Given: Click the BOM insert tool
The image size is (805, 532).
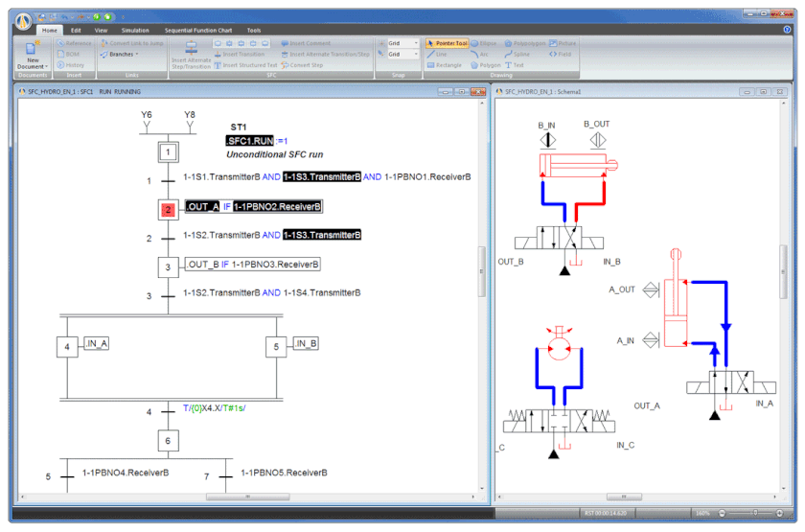Looking at the screenshot, I should pyautogui.click(x=69, y=54).
